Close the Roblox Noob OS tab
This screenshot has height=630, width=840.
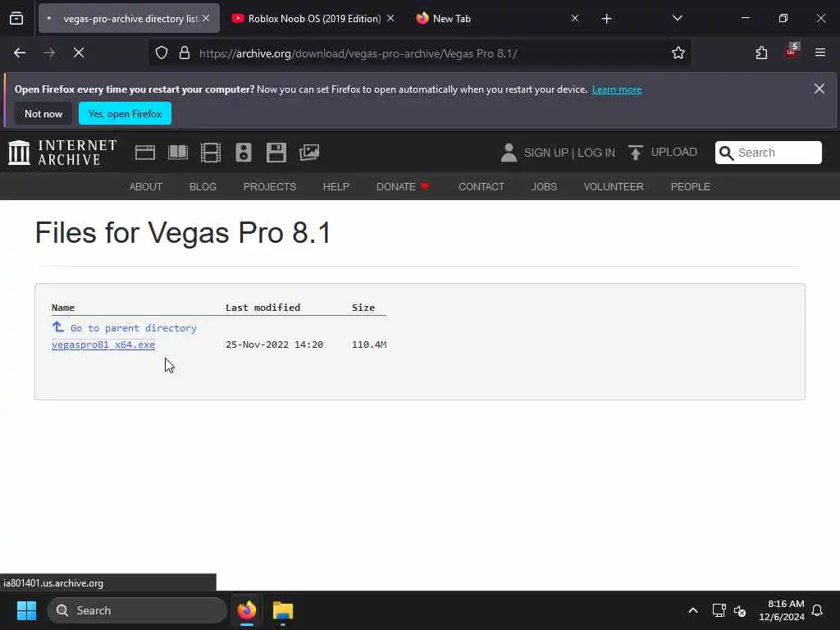[x=390, y=19]
